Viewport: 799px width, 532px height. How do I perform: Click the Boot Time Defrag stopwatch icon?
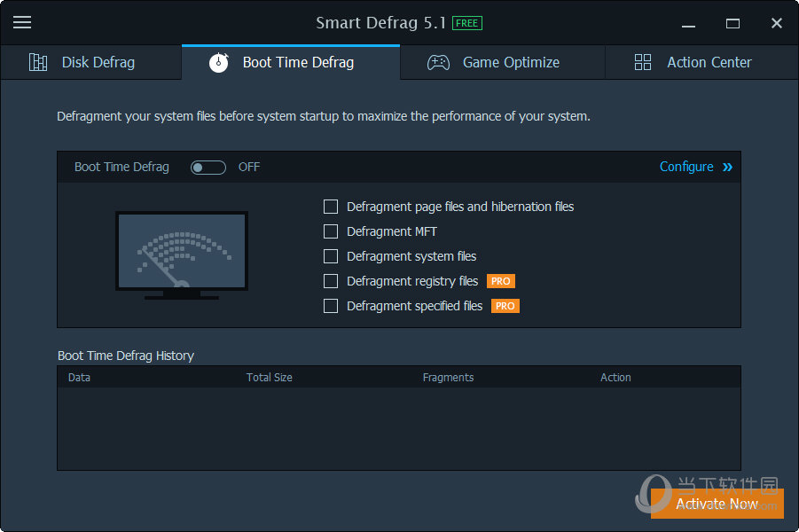[x=219, y=62]
